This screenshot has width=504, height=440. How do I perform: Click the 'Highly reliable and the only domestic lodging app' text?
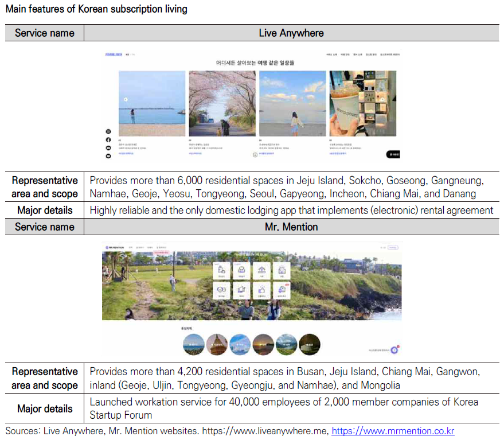coord(193,210)
